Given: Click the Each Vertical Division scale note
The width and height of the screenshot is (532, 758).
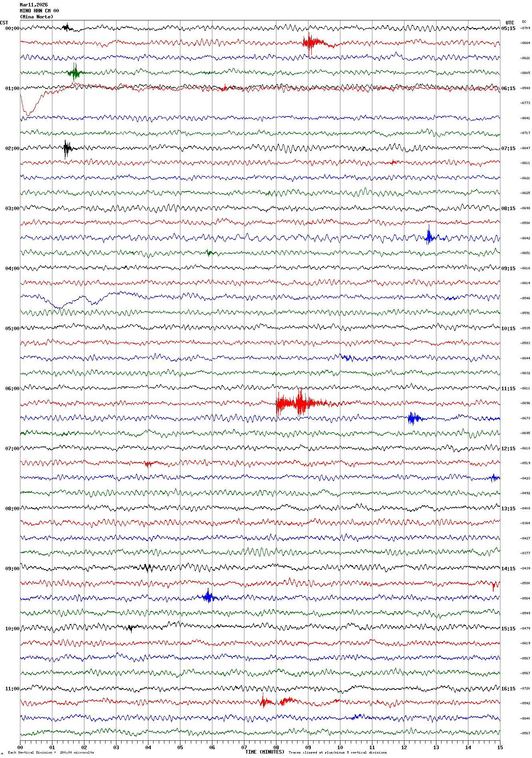Looking at the screenshot, I should pyautogui.click(x=51, y=752).
